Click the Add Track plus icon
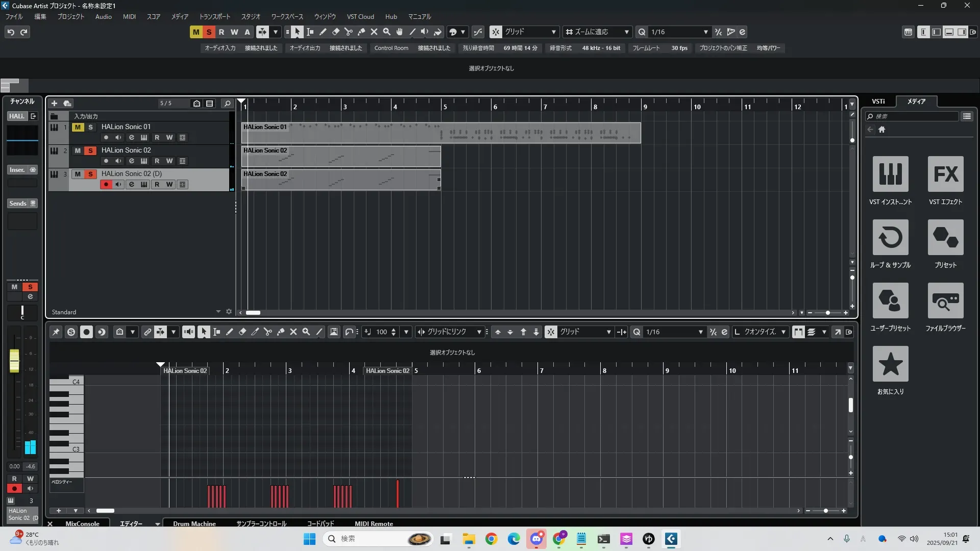980x551 pixels. pyautogui.click(x=54, y=104)
